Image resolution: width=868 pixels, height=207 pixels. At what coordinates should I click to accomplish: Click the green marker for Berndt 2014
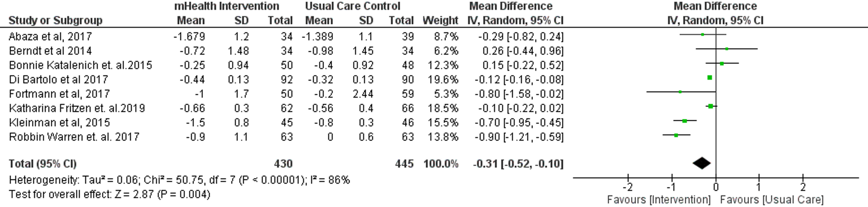click(727, 49)
